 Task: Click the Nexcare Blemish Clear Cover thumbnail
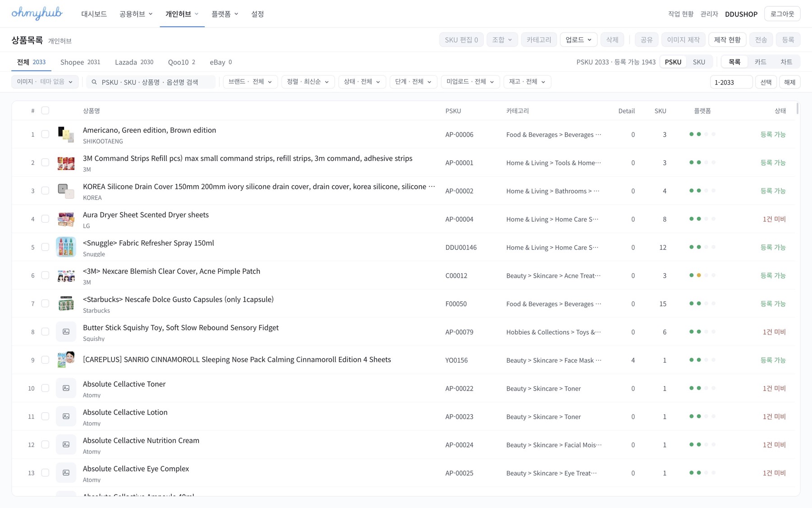pyautogui.click(x=66, y=275)
